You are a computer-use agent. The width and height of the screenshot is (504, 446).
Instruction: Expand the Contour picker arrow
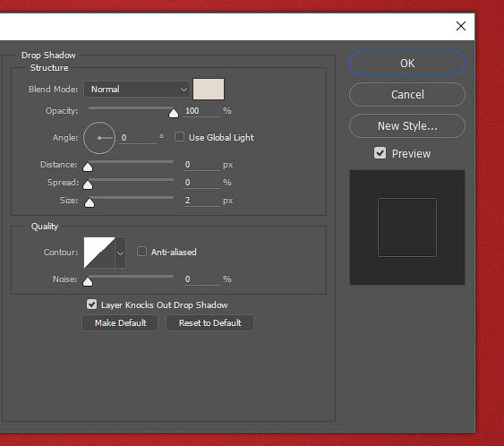pyautogui.click(x=121, y=253)
